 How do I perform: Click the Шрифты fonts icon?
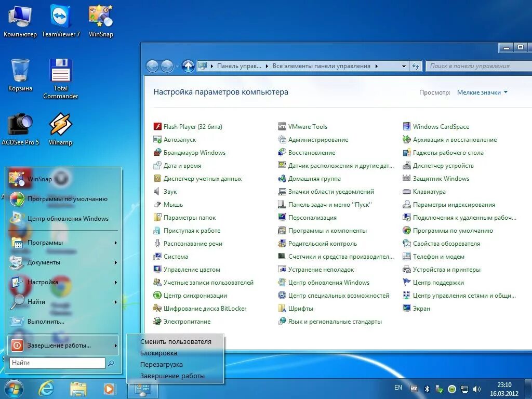coord(282,309)
